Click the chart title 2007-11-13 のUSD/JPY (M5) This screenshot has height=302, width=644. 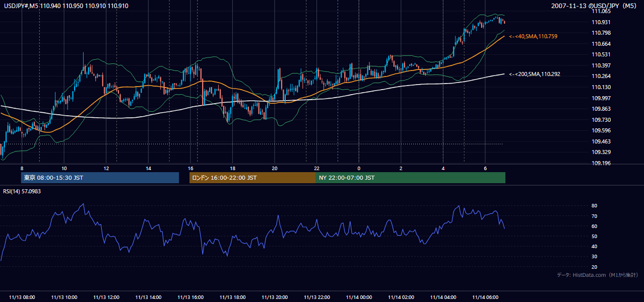(x=595, y=6)
